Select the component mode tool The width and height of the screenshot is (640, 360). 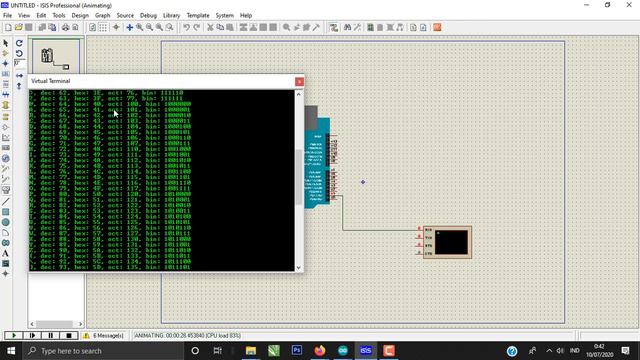[6, 53]
